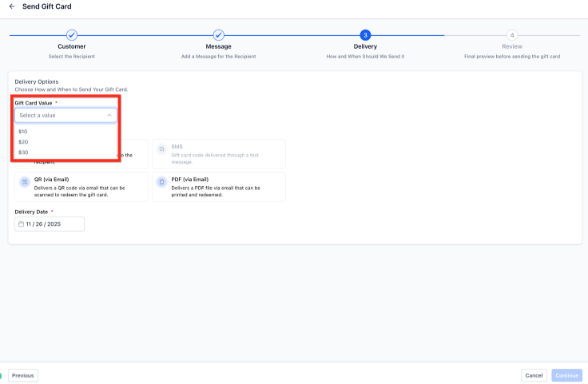The height and width of the screenshot is (384, 588).
Task: Choose $20 from the value list
Action: [x=23, y=141]
